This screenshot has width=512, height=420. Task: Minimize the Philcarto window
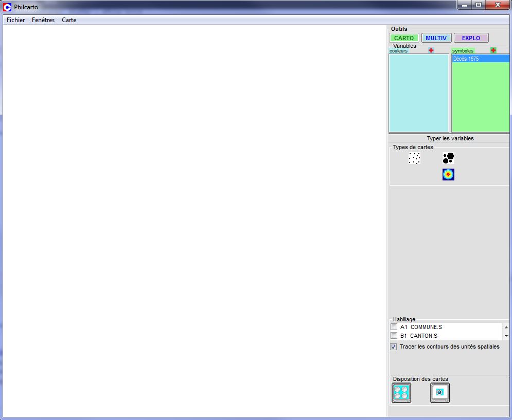464,5
